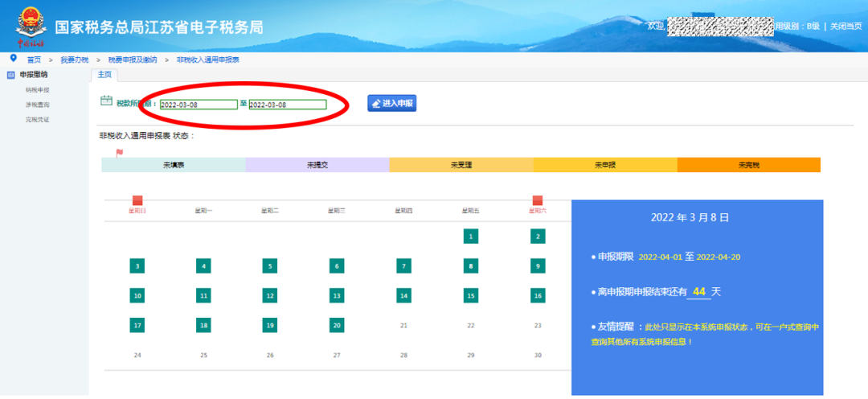
Task: Click calendar date 24
Action: [x=137, y=356]
